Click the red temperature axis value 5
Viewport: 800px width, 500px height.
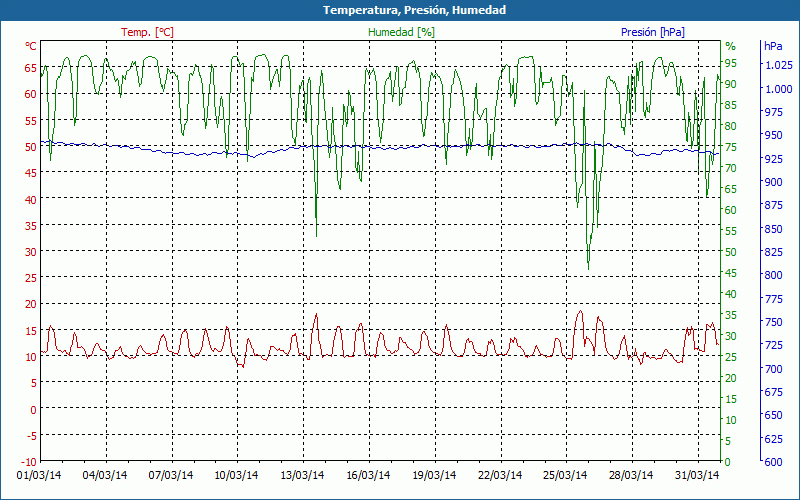point(34,383)
